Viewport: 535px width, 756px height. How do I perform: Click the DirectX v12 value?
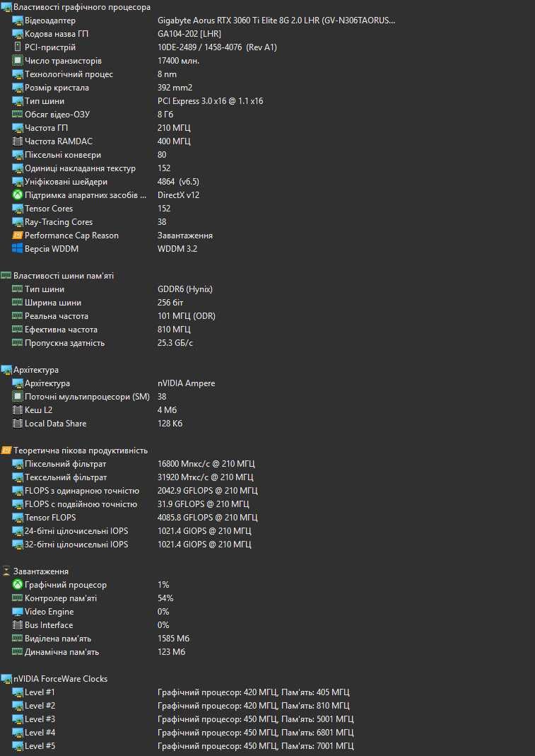(178, 195)
